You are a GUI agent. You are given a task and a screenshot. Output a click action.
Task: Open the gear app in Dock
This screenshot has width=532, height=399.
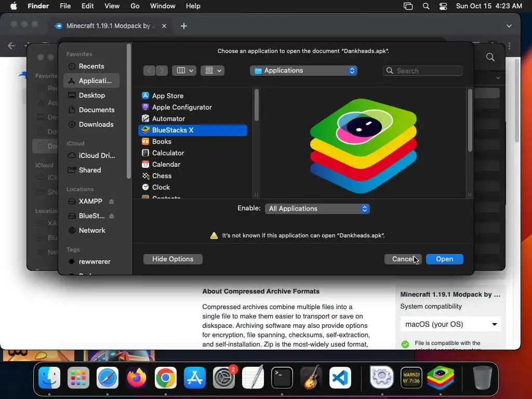[382, 378]
